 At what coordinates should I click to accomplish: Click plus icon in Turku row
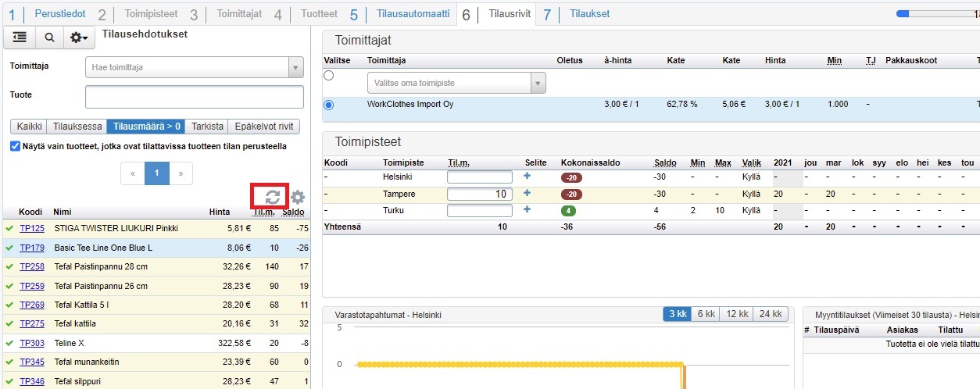click(x=527, y=210)
